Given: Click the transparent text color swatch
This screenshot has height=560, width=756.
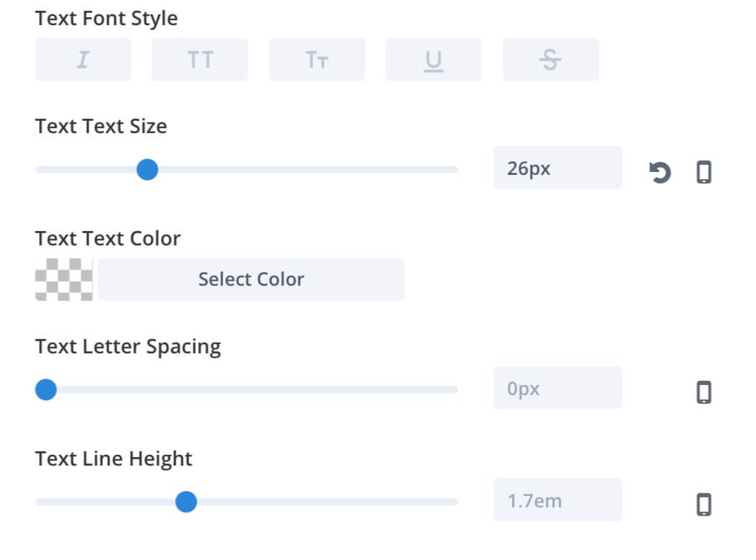Looking at the screenshot, I should pos(63,279).
